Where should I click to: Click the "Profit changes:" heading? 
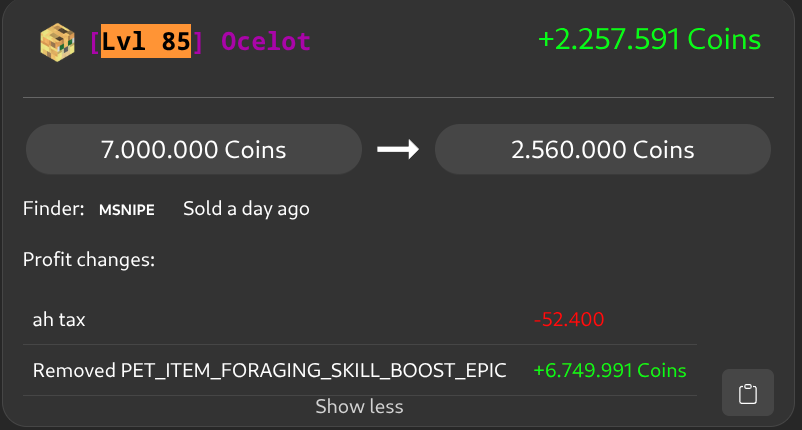click(89, 261)
